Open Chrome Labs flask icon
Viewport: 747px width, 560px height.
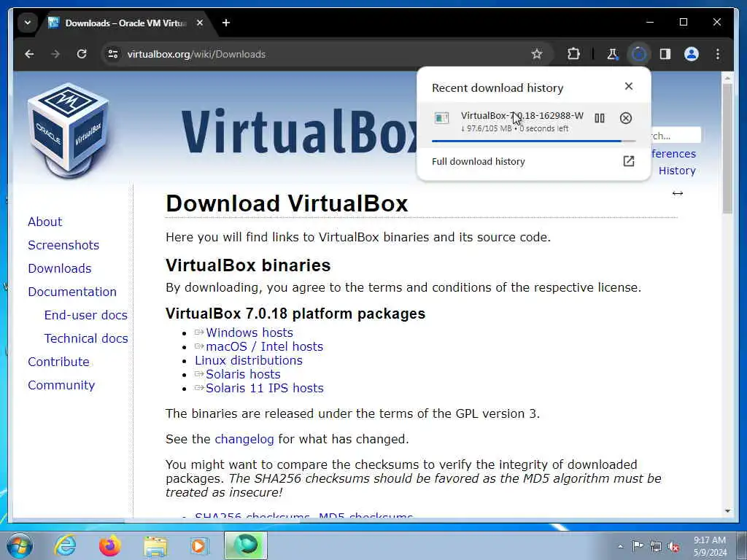pyautogui.click(x=613, y=54)
